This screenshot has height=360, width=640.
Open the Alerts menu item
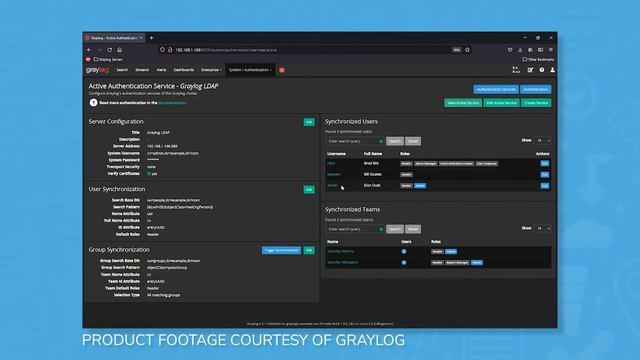pyautogui.click(x=161, y=70)
